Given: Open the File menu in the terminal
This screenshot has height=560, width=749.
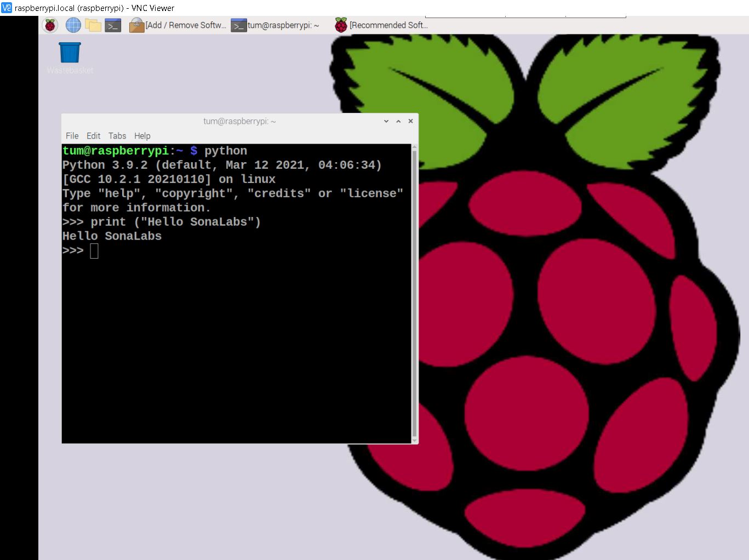Looking at the screenshot, I should click(72, 136).
